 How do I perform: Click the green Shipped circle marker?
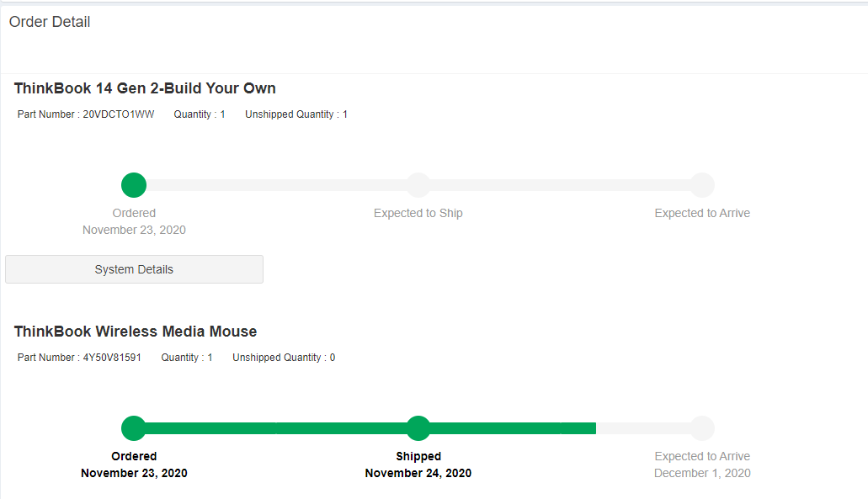tap(418, 428)
